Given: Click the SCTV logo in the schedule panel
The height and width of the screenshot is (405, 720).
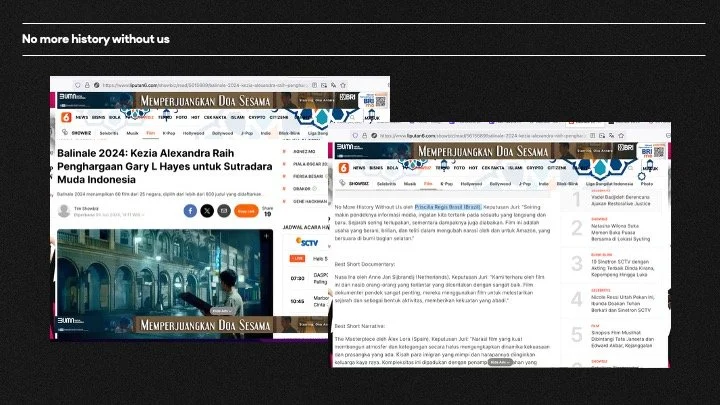Looking at the screenshot, I should (x=307, y=242).
